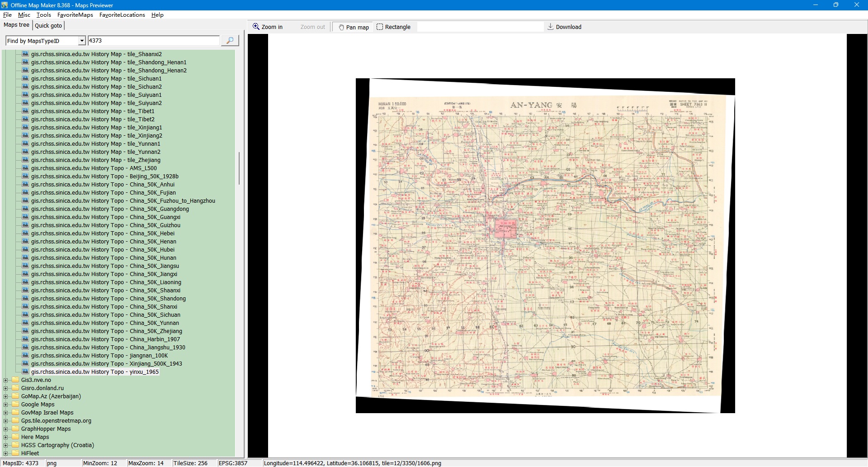
Task: Expand the Here Maps tree node
Action: (x=5, y=437)
